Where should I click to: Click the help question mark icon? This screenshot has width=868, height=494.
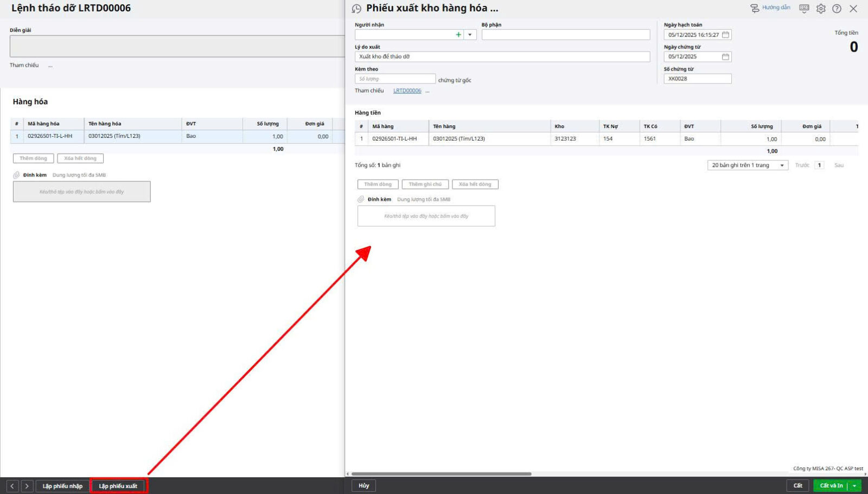(x=837, y=9)
